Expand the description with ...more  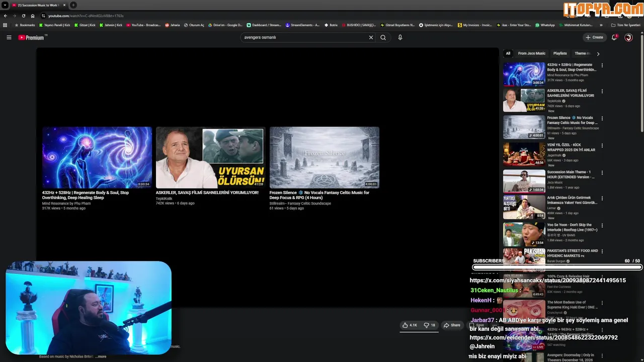101,356
